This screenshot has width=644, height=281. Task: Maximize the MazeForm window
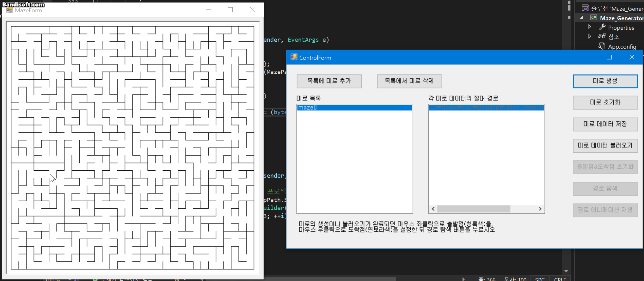coord(230,10)
